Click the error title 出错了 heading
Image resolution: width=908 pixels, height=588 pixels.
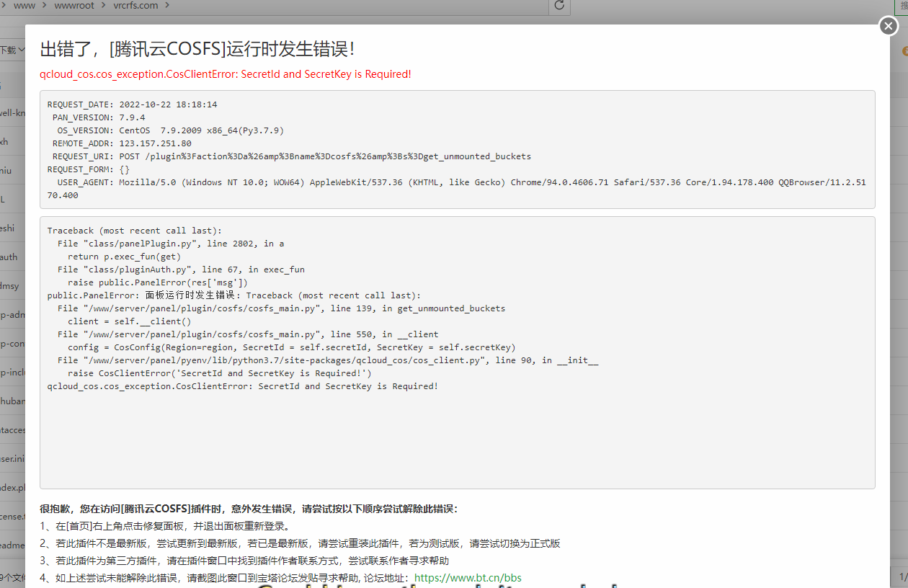tap(197, 49)
